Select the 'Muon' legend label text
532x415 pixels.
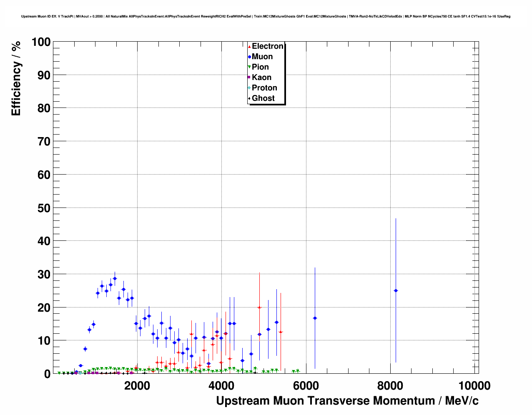pos(262,57)
